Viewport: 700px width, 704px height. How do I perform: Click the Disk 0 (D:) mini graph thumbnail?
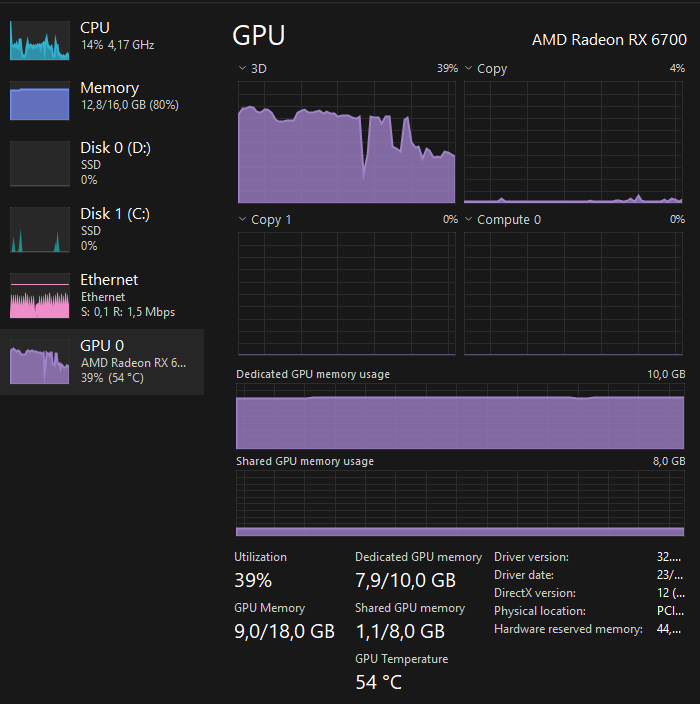pyautogui.click(x=40, y=163)
